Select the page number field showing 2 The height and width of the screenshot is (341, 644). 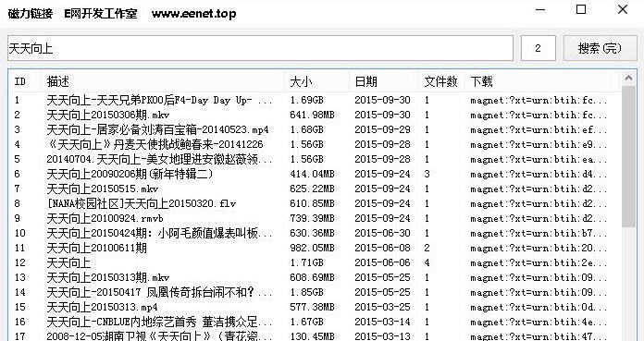point(538,48)
